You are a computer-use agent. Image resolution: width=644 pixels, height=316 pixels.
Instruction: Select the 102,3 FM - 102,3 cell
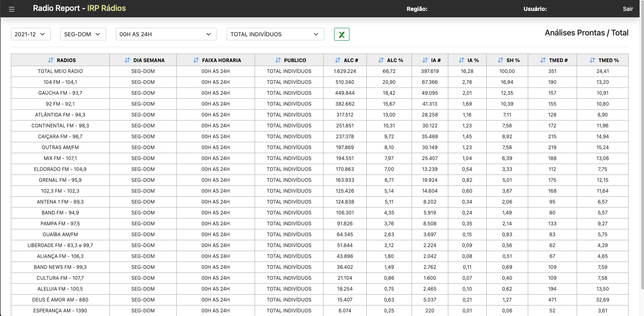point(60,191)
